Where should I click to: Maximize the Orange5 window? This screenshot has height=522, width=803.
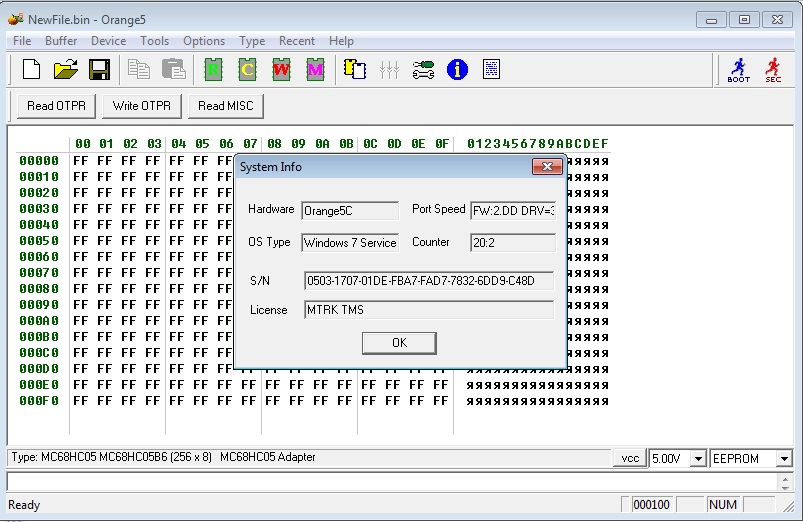point(744,20)
